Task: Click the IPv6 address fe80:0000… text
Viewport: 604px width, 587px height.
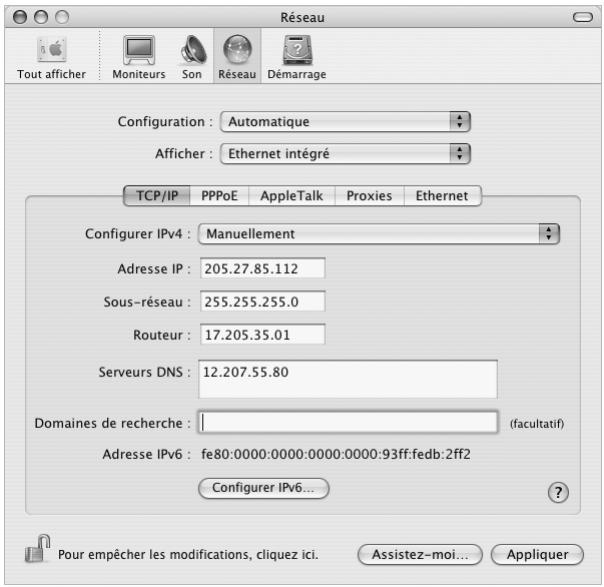Action: coord(336,455)
